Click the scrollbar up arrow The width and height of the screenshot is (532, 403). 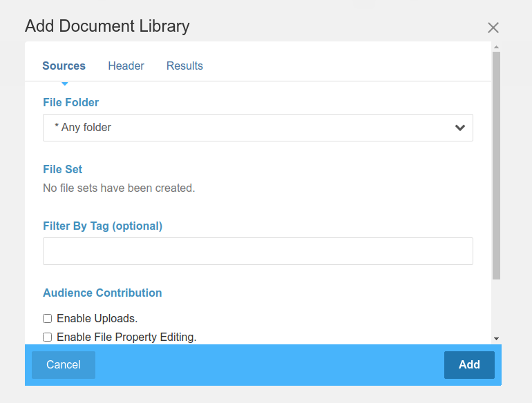(496, 47)
